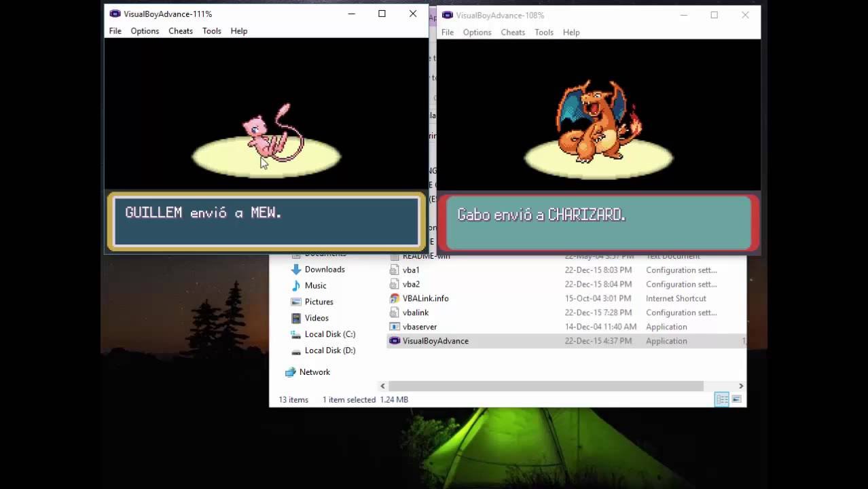Click vba2 date 22-Dec-15 8:04 PM
The height and width of the screenshot is (489, 868).
pyautogui.click(x=598, y=284)
